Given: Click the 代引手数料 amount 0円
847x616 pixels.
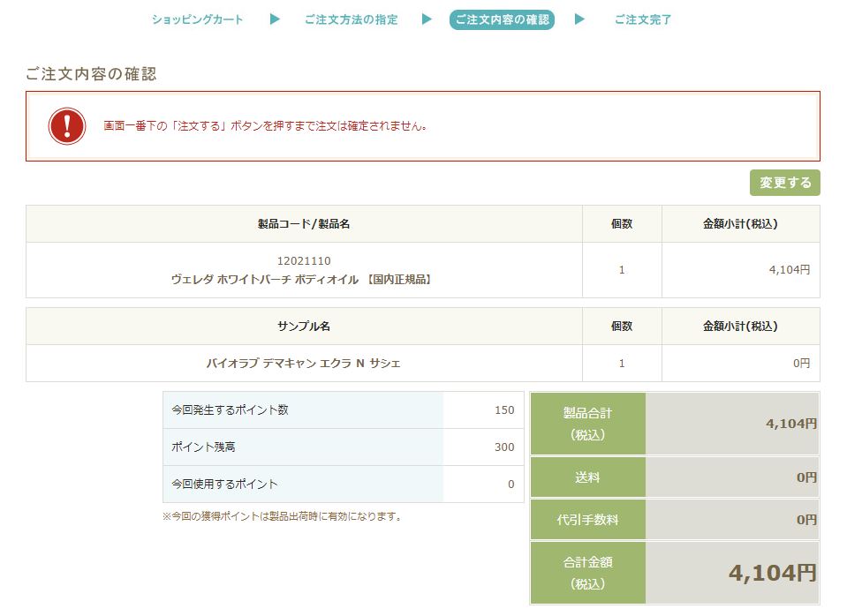Looking at the screenshot, I should click(x=806, y=520).
